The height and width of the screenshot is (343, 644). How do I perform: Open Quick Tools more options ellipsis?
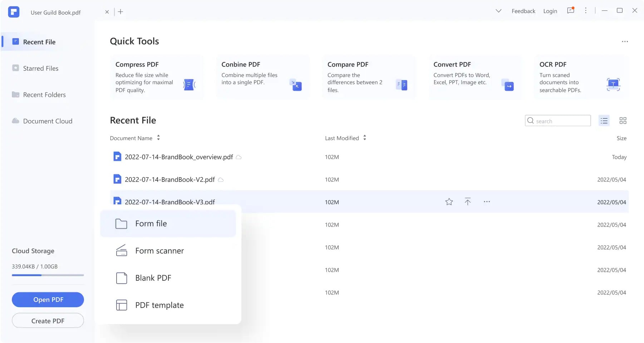tap(624, 42)
